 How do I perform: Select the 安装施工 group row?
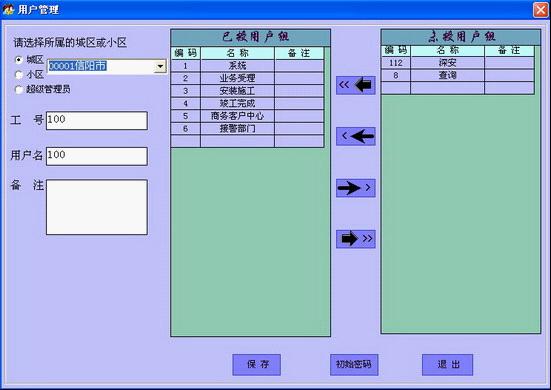click(247, 91)
